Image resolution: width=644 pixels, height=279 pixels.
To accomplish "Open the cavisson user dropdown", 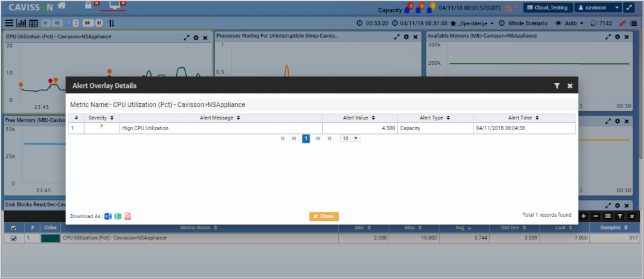I will click(598, 8).
